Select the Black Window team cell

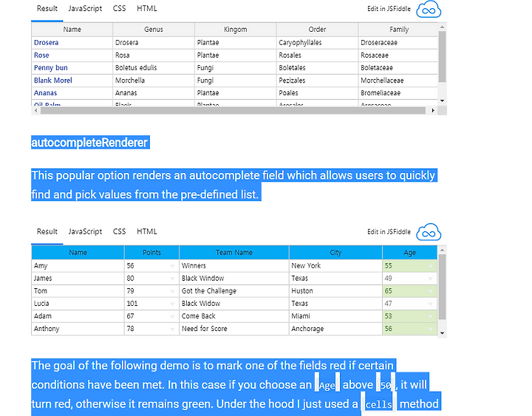coord(234,279)
